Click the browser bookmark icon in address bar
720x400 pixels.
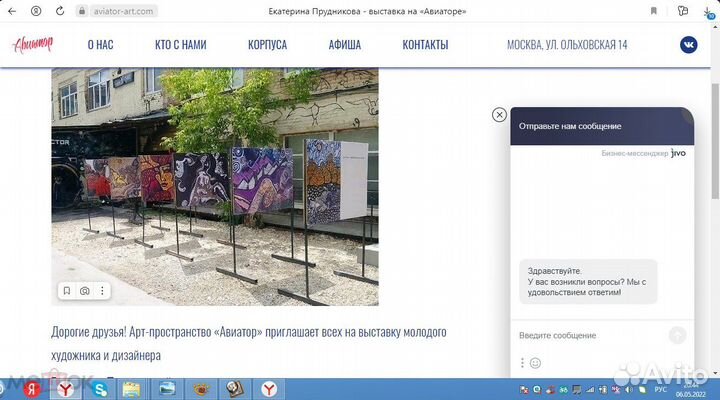[x=653, y=11]
